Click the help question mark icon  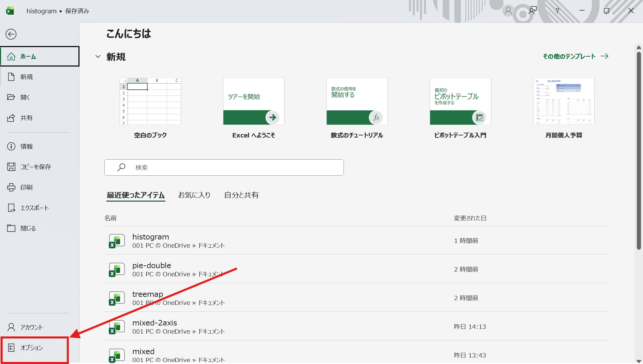pos(557,11)
